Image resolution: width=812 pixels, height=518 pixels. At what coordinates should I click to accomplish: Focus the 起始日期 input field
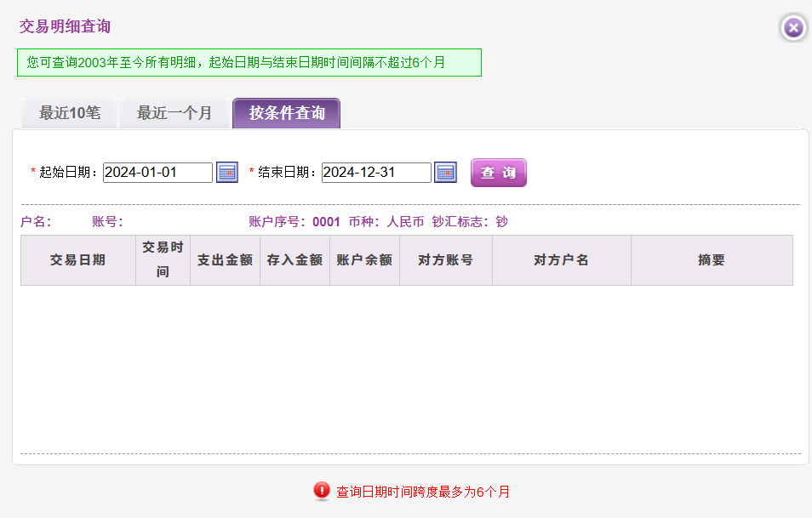point(157,173)
